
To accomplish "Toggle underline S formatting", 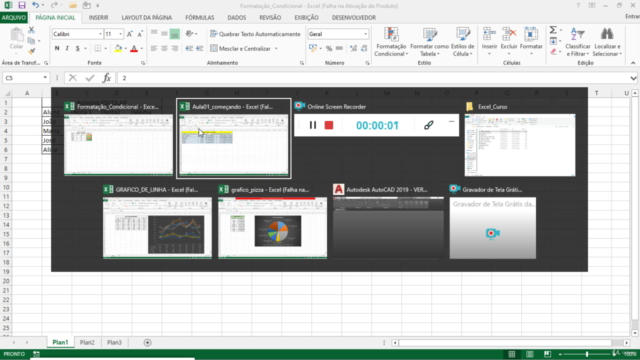I will pyautogui.click(x=78, y=48).
